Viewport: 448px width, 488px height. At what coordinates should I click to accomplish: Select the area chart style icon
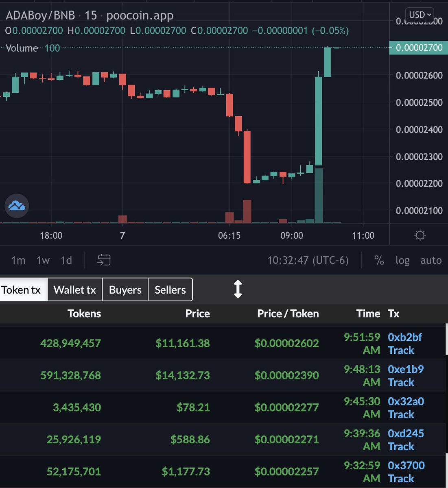(16, 206)
